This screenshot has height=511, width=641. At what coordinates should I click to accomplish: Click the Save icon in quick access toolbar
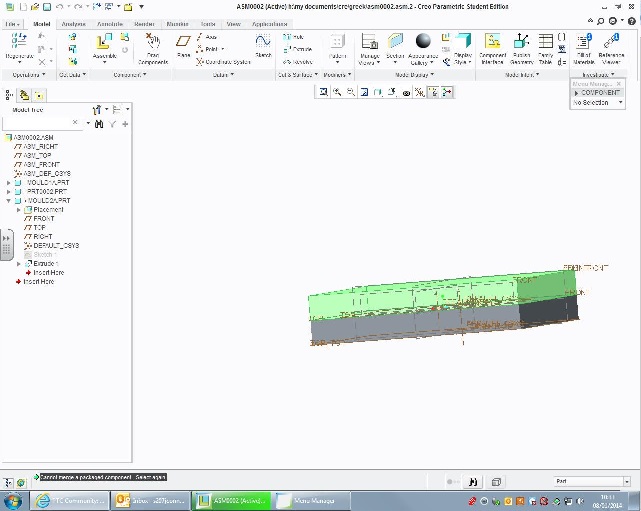[47, 7]
